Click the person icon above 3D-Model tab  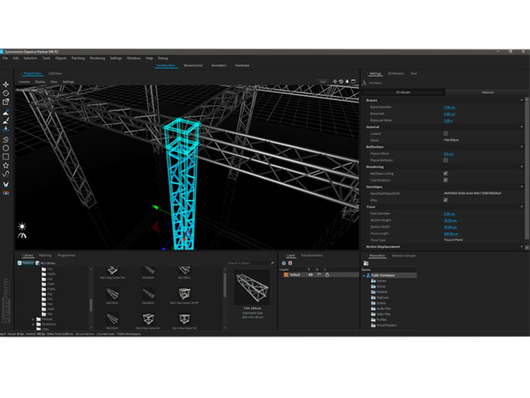364,83
